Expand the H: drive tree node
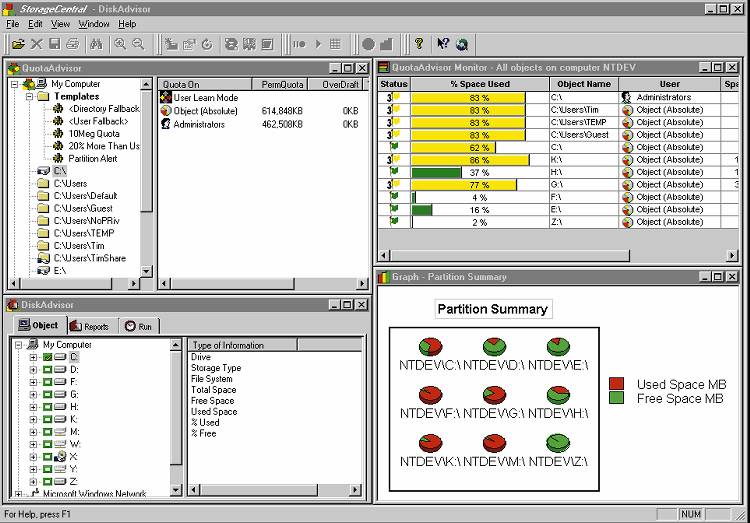This screenshot has width=750, height=523. (x=33, y=407)
